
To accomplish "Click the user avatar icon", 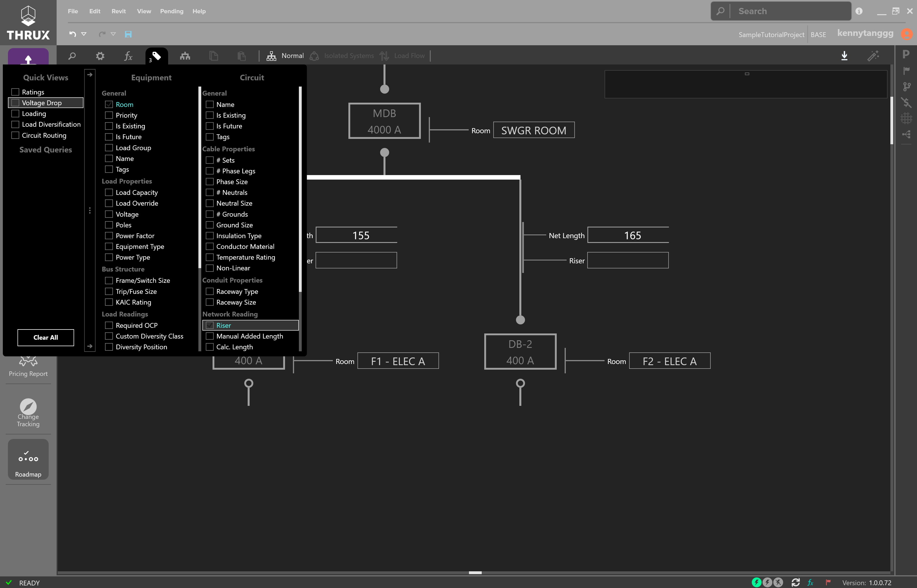I will 907,34.
